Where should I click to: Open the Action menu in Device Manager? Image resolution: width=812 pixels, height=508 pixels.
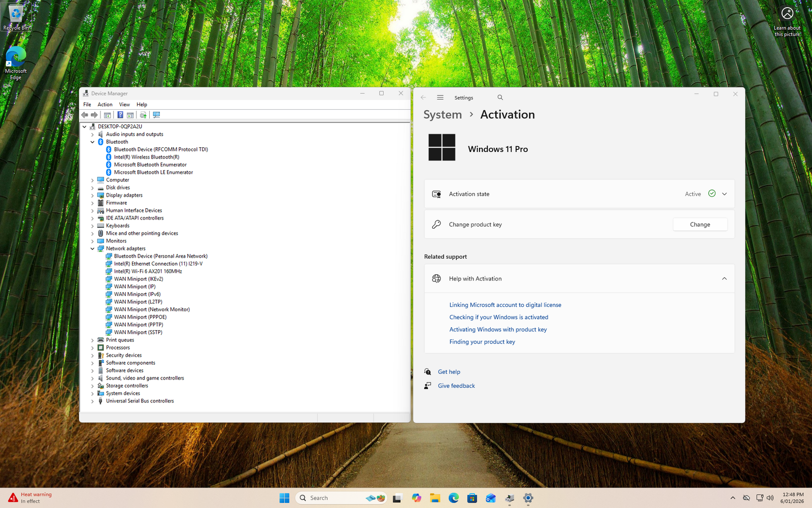(x=105, y=105)
